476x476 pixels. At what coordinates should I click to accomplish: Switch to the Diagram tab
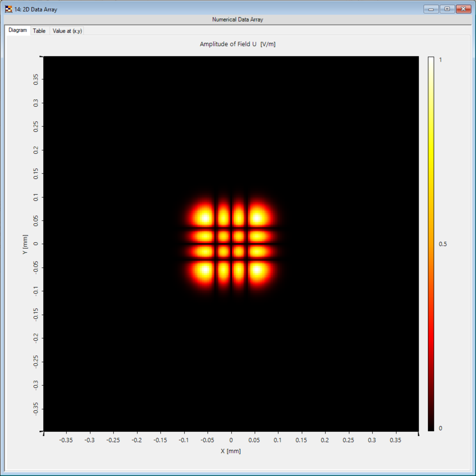point(18,30)
